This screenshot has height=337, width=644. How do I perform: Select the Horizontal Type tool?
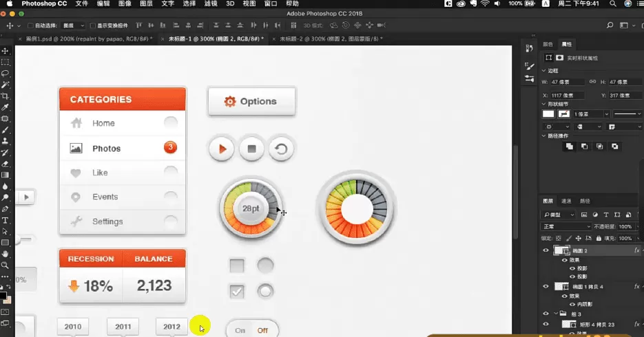(5, 220)
